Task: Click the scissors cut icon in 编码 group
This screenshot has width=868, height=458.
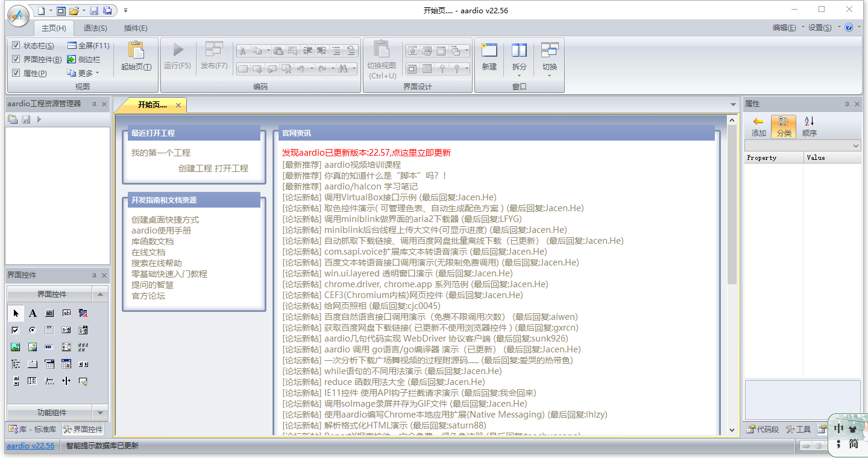Action: click(242, 51)
